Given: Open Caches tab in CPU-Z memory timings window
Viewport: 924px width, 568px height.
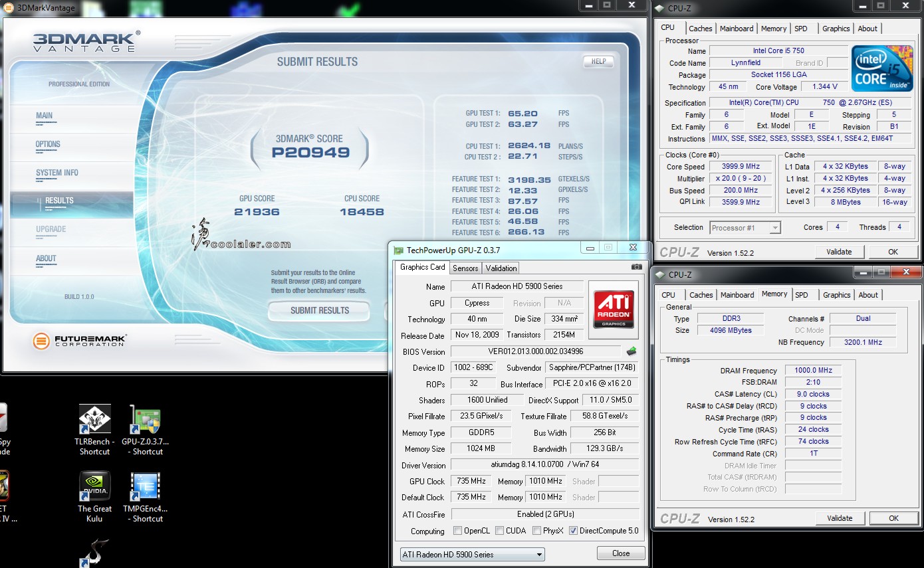Looking at the screenshot, I should tap(701, 295).
